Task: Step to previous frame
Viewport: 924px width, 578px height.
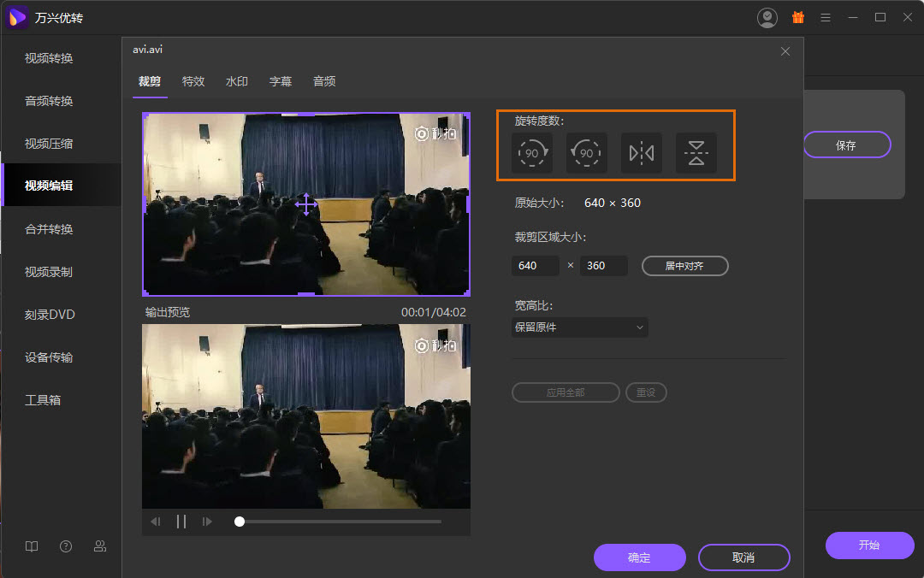Action: [156, 522]
